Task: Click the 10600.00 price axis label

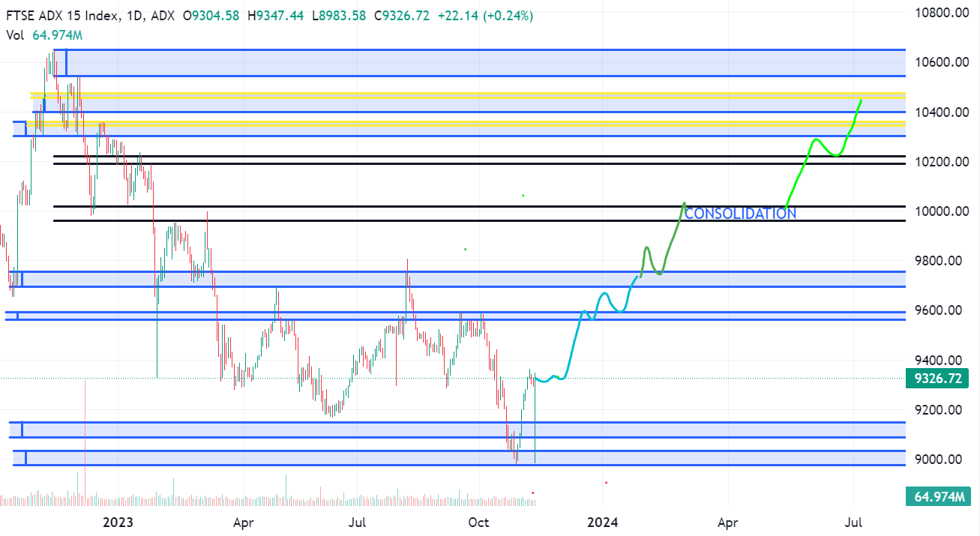Action: point(943,62)
